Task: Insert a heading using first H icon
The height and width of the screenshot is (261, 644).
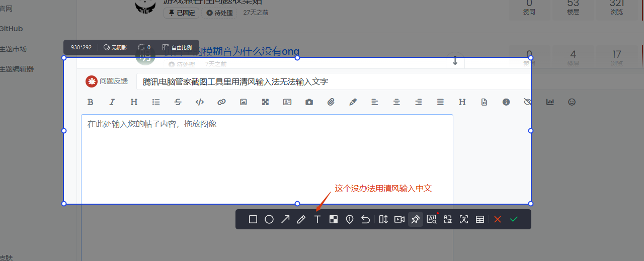Action: click(134, 102)
